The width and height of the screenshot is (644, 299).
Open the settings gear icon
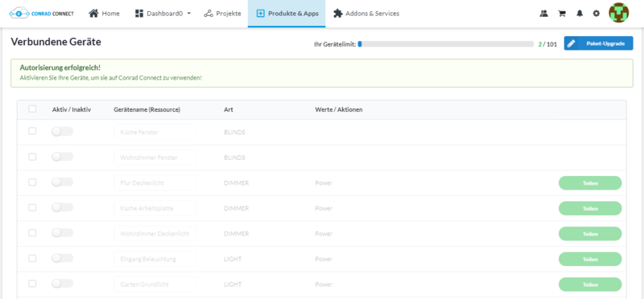coord(597,14)
